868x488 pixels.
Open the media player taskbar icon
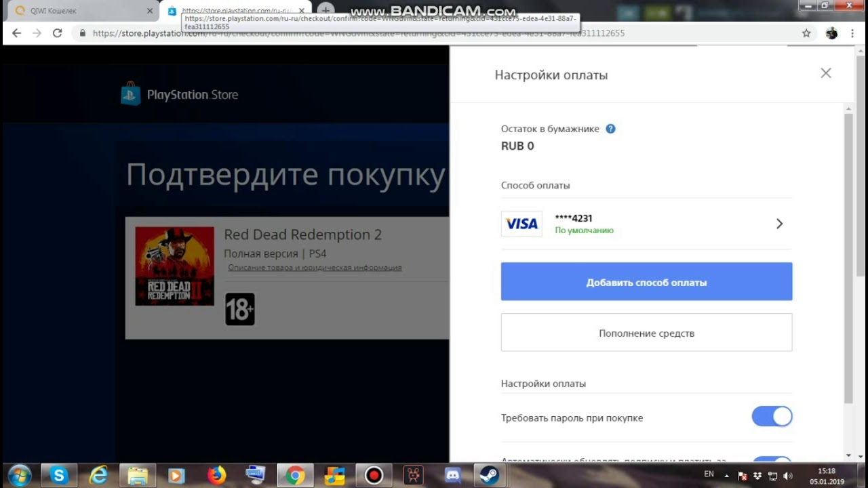click(176, 476)
